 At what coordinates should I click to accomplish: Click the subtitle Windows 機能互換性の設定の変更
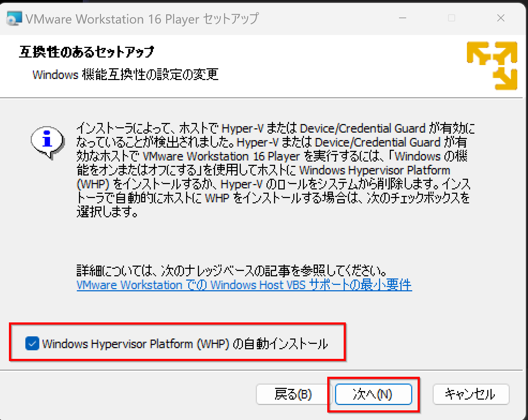tap(125, 75)
